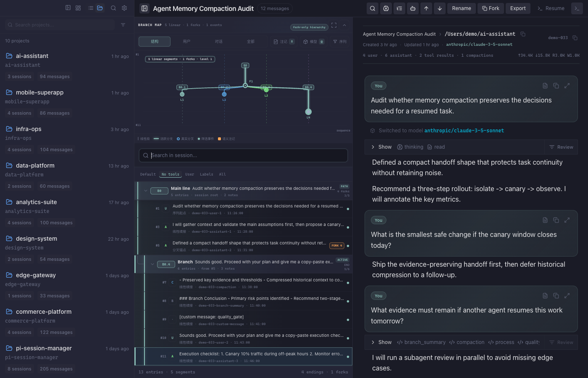
Task: Click the Rename button
Action: click(x=462, y=8)
